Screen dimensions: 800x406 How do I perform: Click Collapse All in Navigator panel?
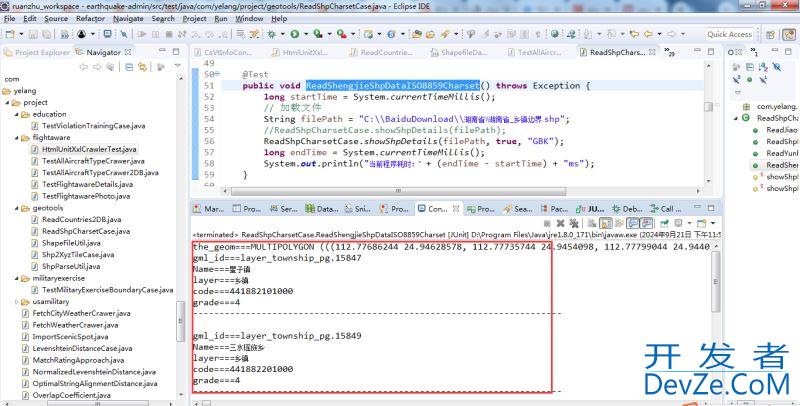129,67
